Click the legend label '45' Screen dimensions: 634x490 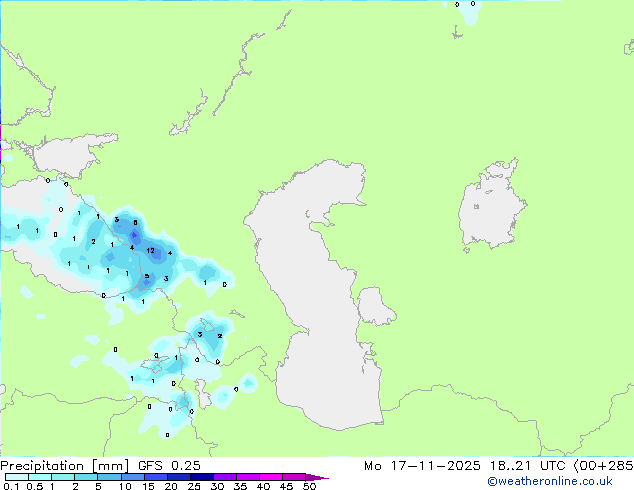[x=286, y=486]
